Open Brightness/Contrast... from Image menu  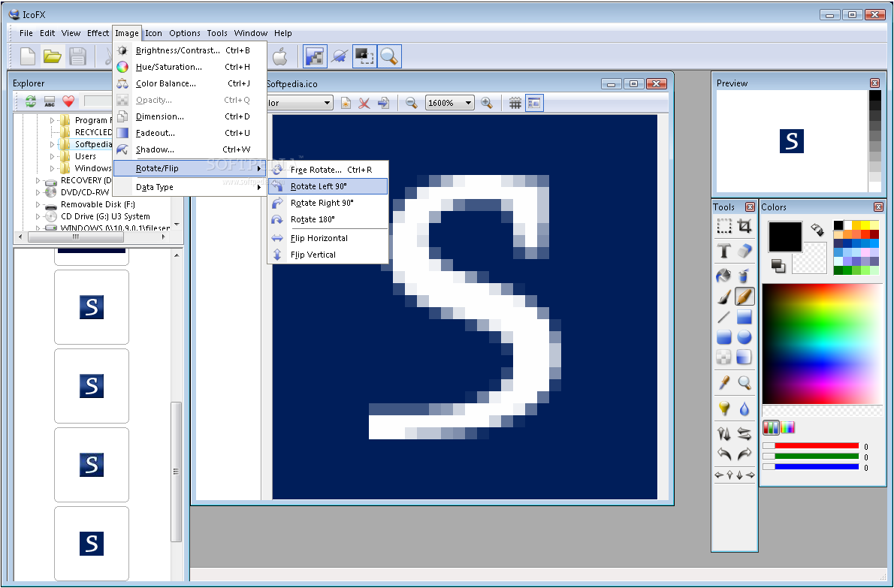tap(190, 50)
